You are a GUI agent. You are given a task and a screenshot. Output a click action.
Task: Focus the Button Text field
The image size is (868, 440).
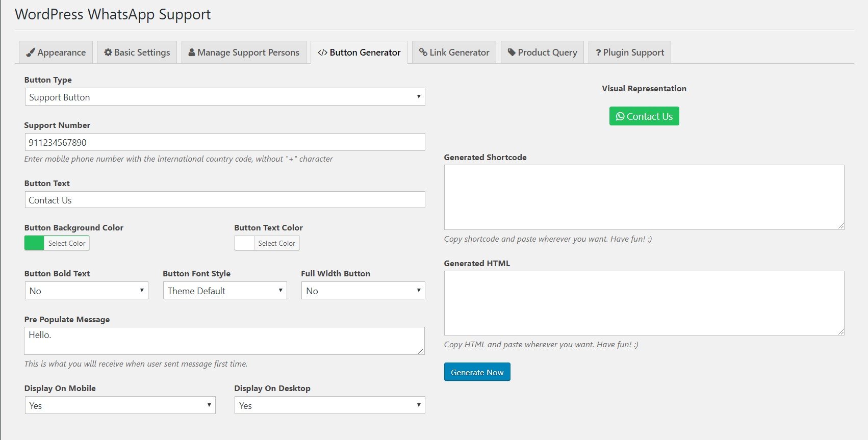point(225,200)
